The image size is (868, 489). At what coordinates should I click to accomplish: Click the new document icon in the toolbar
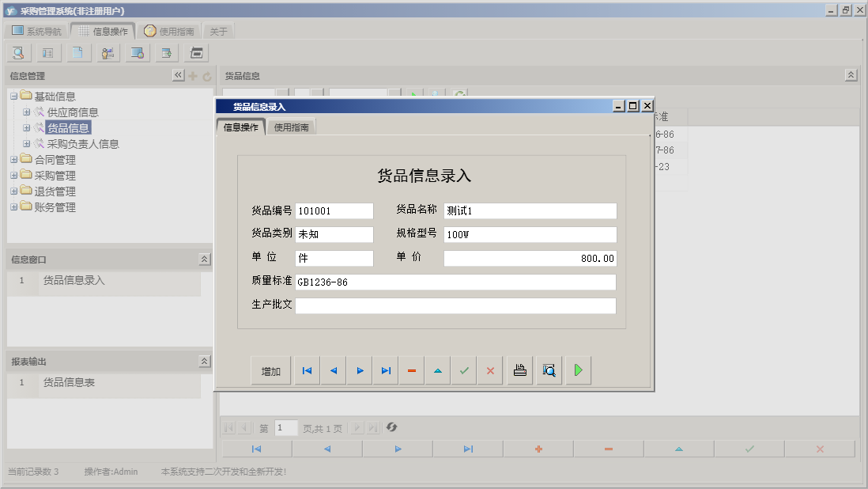77,52
